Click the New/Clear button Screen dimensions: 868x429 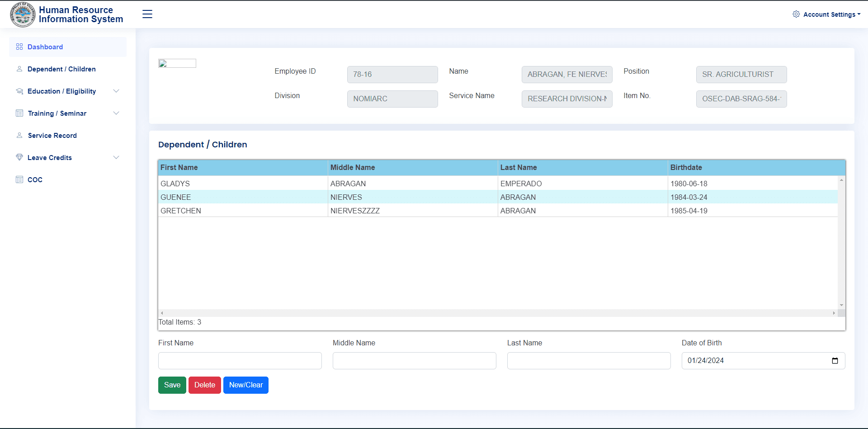click(x=246, y=385)
